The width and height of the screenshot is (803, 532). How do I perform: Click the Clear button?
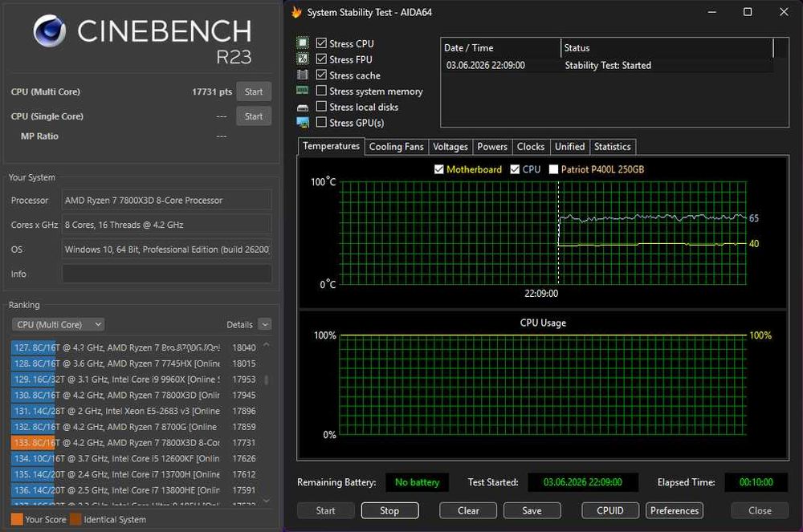pyautogui.click(x=468, y=510)
